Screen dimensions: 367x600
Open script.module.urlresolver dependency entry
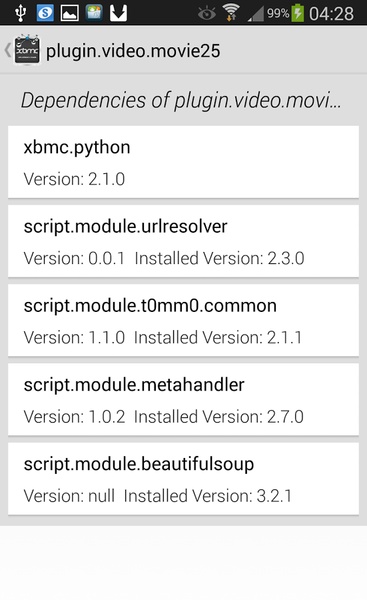pyautogui.click(x=183, y=241)
